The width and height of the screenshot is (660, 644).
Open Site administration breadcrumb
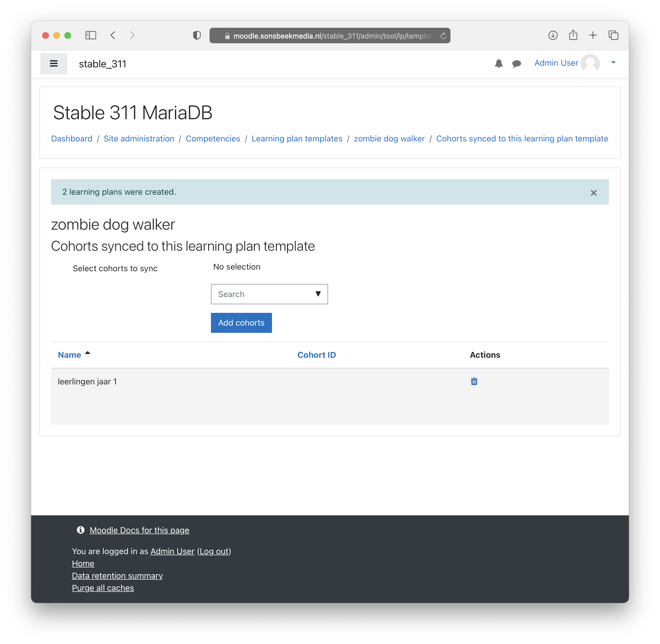coord(139,139)
